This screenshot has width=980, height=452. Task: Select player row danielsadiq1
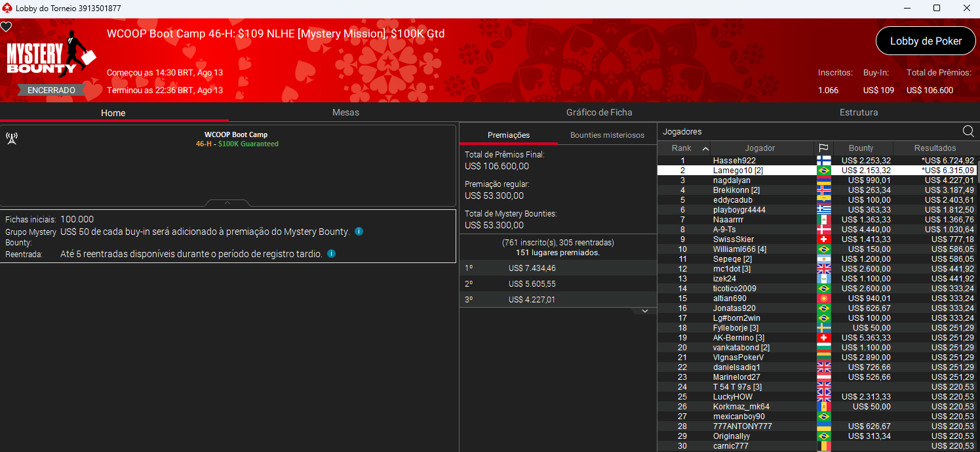pos(817,367)
